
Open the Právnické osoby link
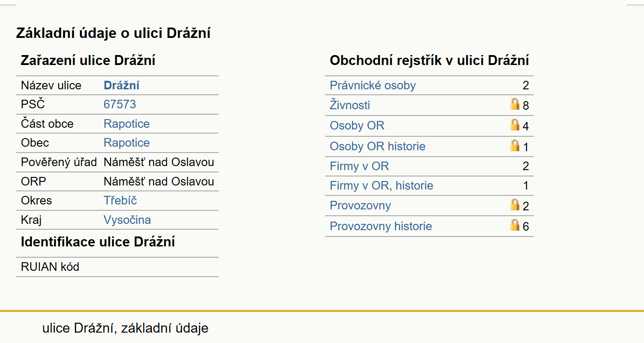[x=373, y=85]
